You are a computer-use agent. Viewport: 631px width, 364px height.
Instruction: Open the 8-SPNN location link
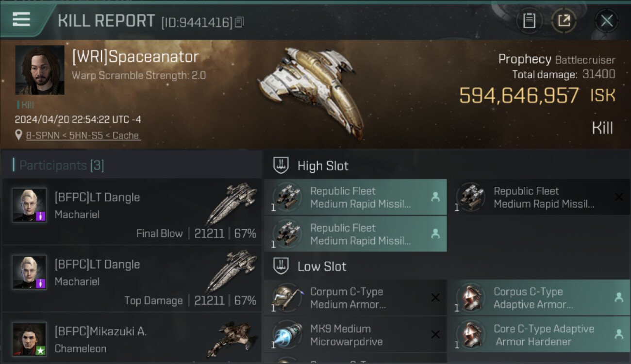(83, 136)
